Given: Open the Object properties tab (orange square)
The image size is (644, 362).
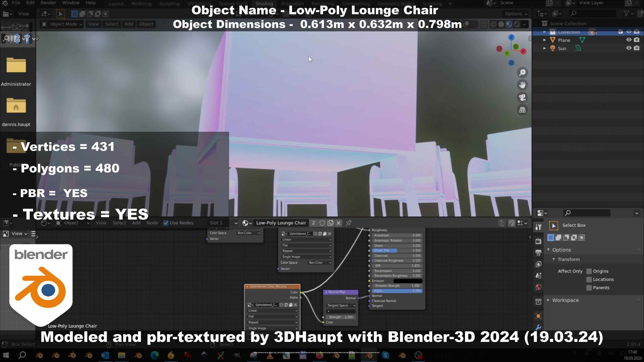Looking at the screenshot, I should coord(538,316).
